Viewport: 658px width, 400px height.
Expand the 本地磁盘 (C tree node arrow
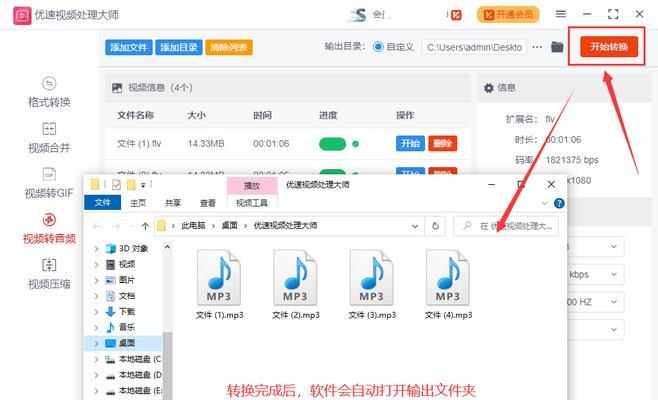point(97,359)
